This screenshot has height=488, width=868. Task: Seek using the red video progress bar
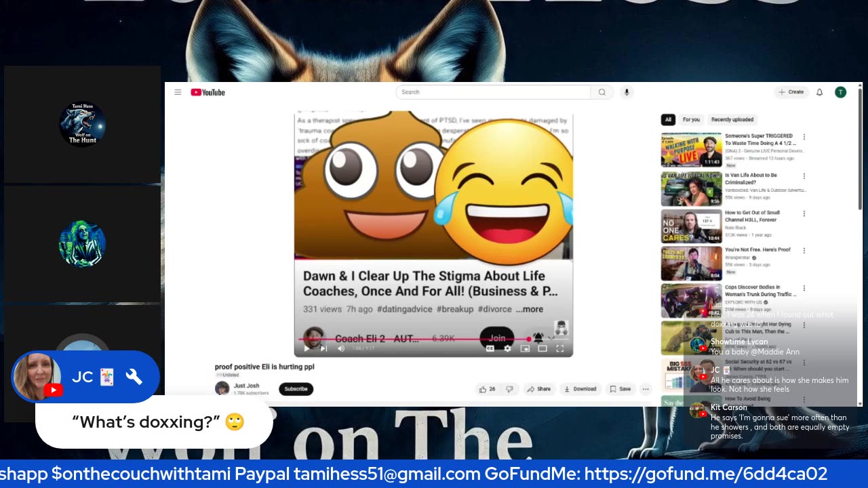pos(433,339)
